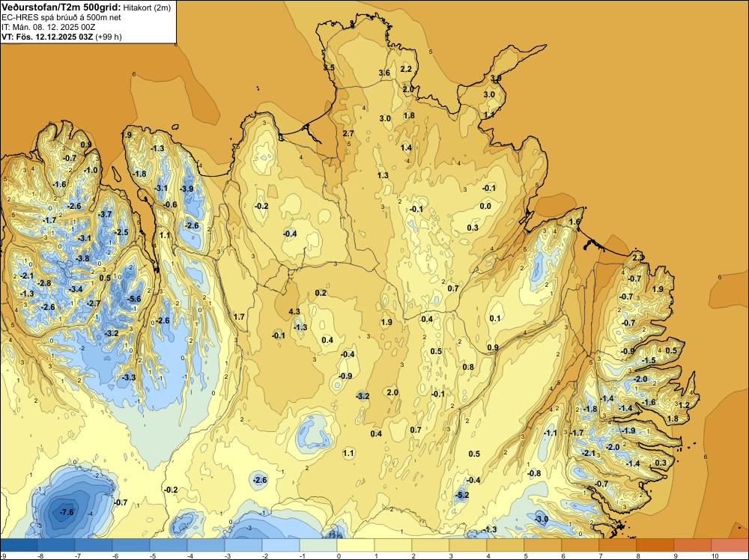This screenshot has height=560, width=749.
Task: Click the temperature value -3.0
Action: click(542, 520)
